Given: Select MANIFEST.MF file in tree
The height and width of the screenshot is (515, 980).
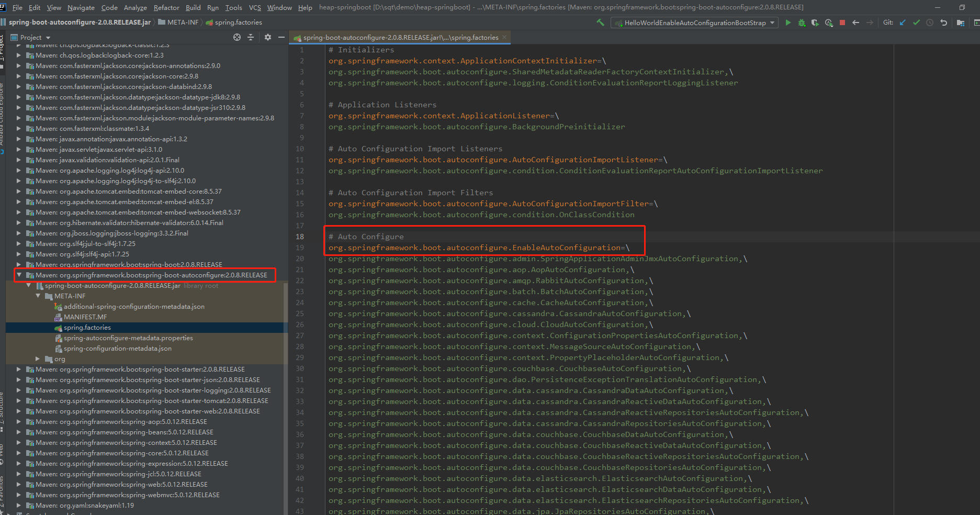Looking at the screenshot, I should (85, 317).
